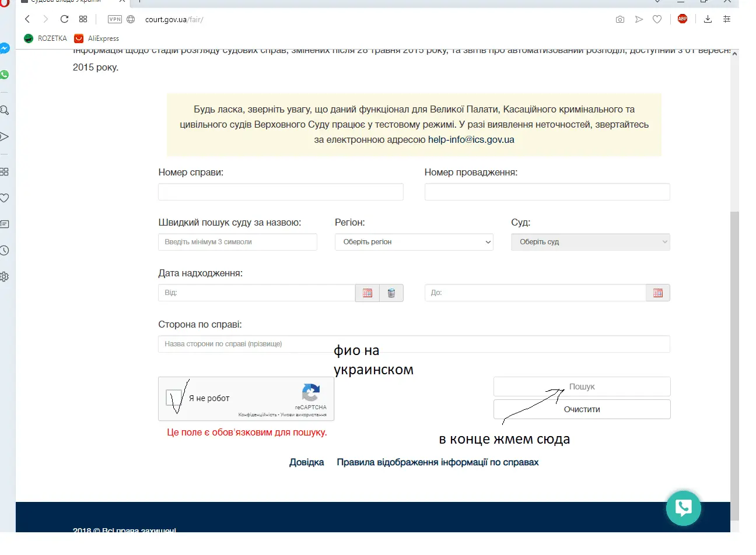
Task: Add page to bookmarks heart icon
Action: [x=657, y=19]
